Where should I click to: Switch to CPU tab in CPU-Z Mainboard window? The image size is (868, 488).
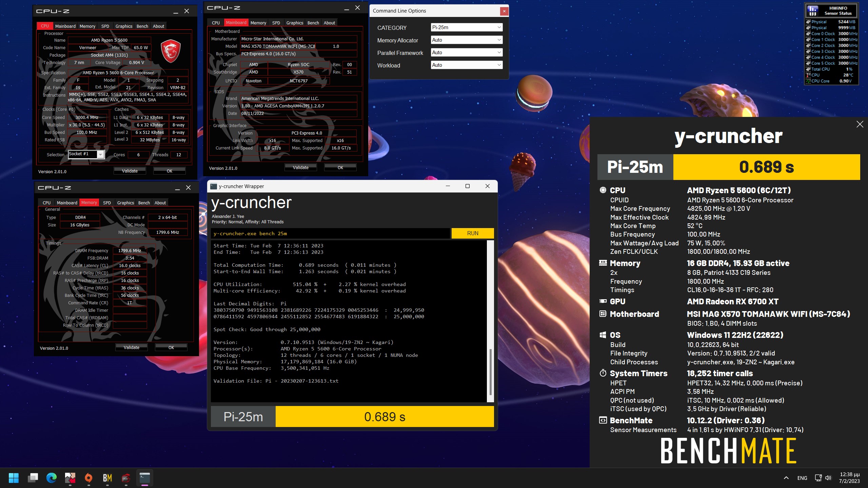(216, 23)
